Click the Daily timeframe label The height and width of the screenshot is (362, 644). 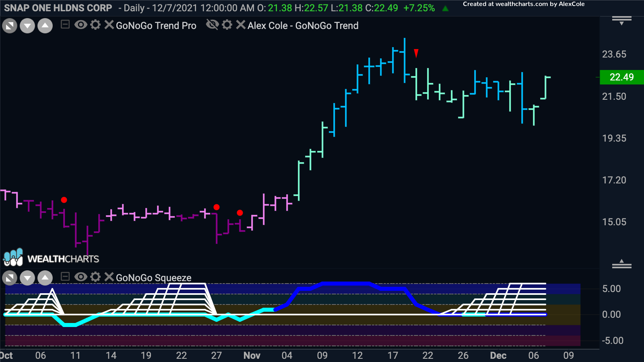click(x=134, y=8)
